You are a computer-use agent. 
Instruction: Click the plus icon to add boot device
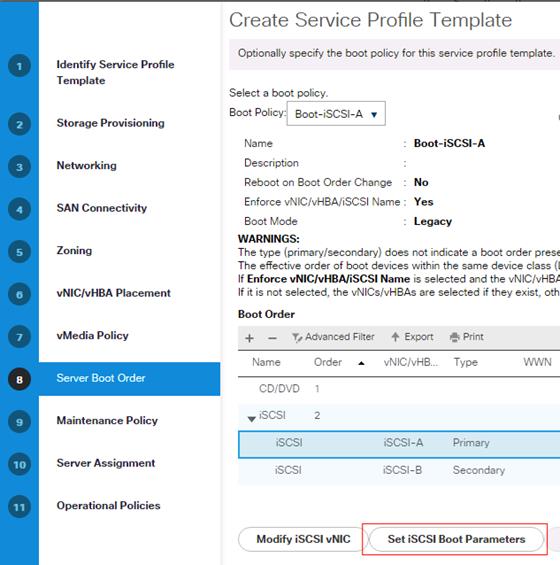[249, 338]
